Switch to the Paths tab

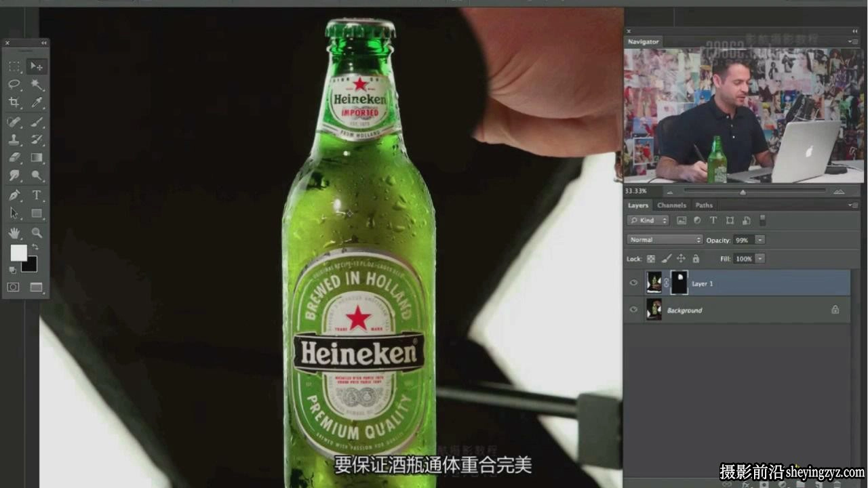point(704,205)
